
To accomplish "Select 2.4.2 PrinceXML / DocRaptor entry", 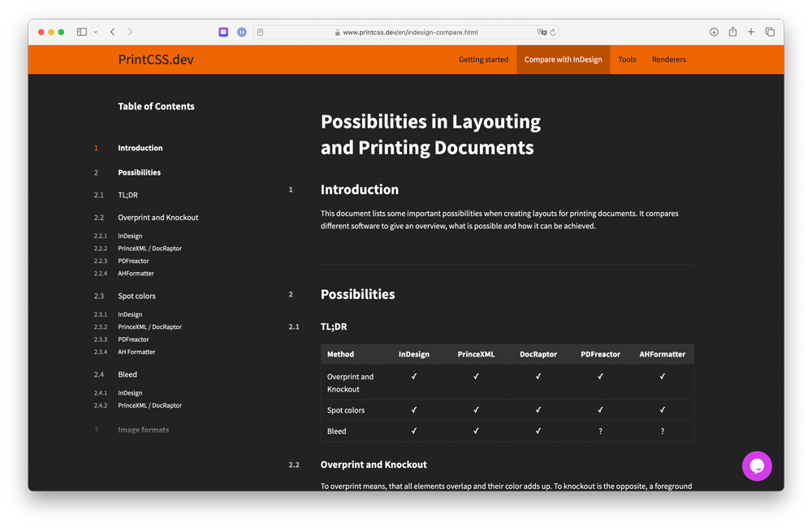I will (149, 405).
